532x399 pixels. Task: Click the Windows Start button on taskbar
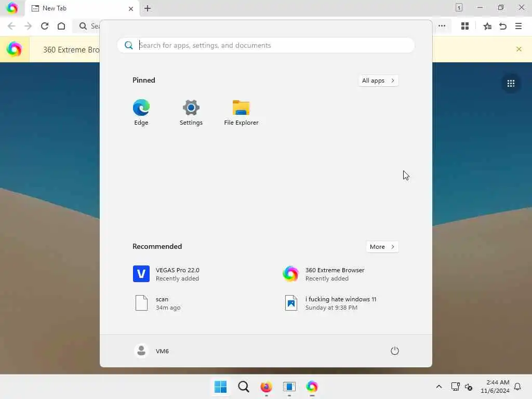(220, 387)
